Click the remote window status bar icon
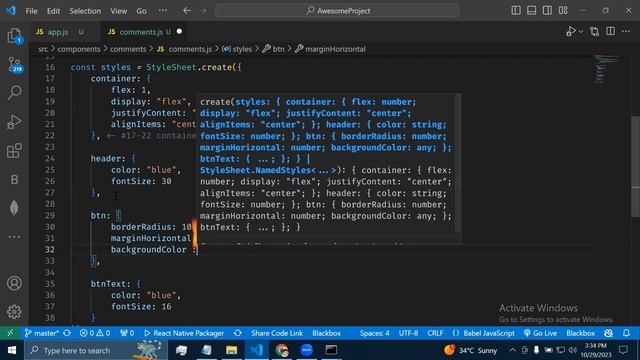This screenshot has width=640, height=360. [x=9, y=333]
